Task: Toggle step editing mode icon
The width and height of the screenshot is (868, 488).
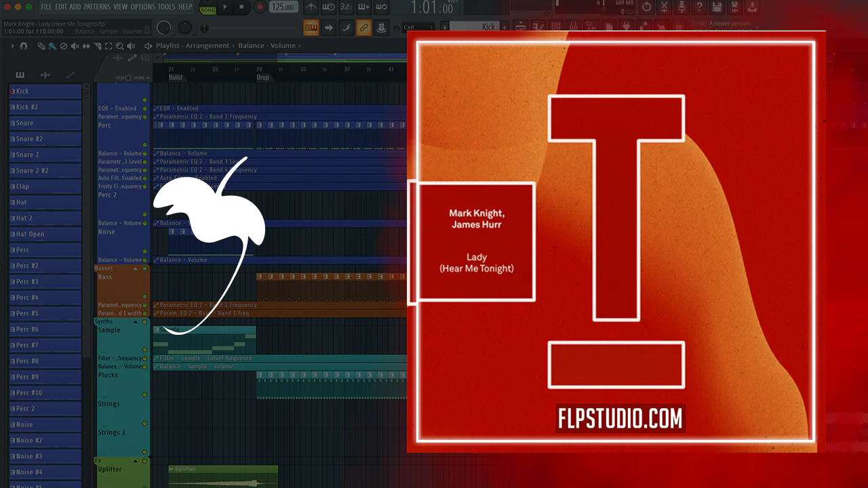Action: point(346,28)
